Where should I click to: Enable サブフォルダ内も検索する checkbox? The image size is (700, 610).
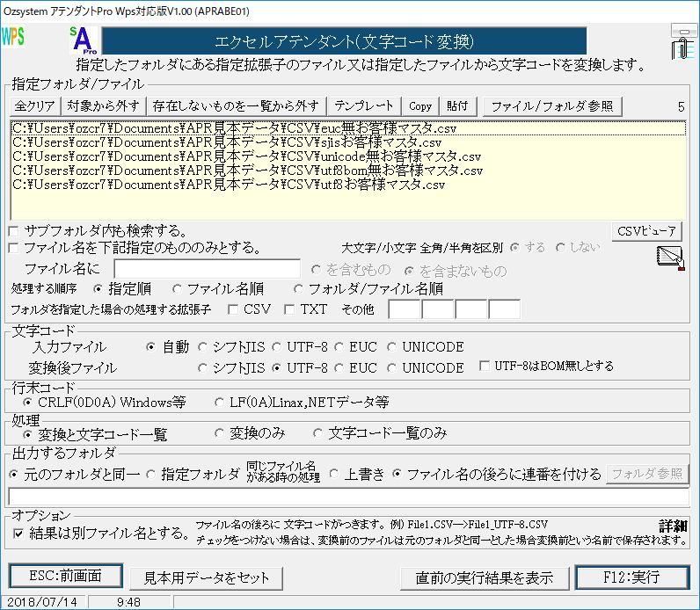[x=14, y=231]
